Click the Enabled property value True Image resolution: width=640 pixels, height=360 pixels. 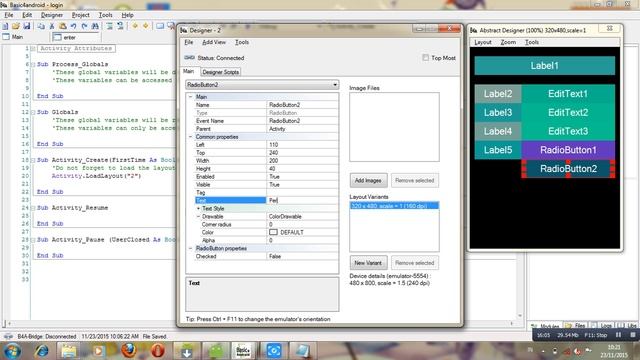[302, 177]
